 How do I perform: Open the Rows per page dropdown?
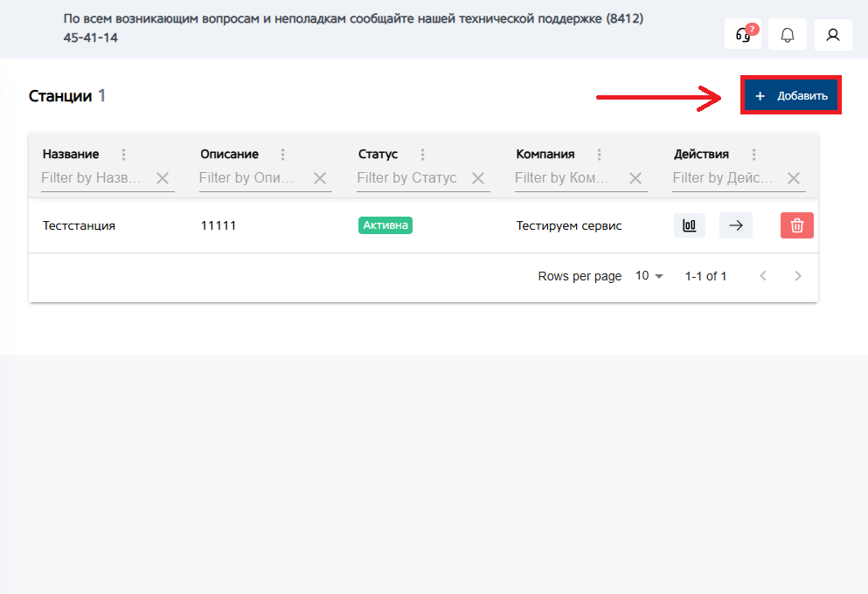649,275
